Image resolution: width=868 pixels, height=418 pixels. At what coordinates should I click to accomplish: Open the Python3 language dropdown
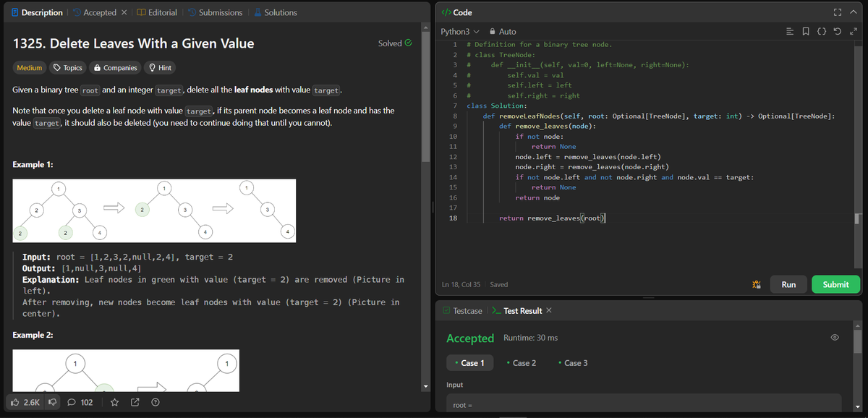pyautogui.click(x=460, y=32)
